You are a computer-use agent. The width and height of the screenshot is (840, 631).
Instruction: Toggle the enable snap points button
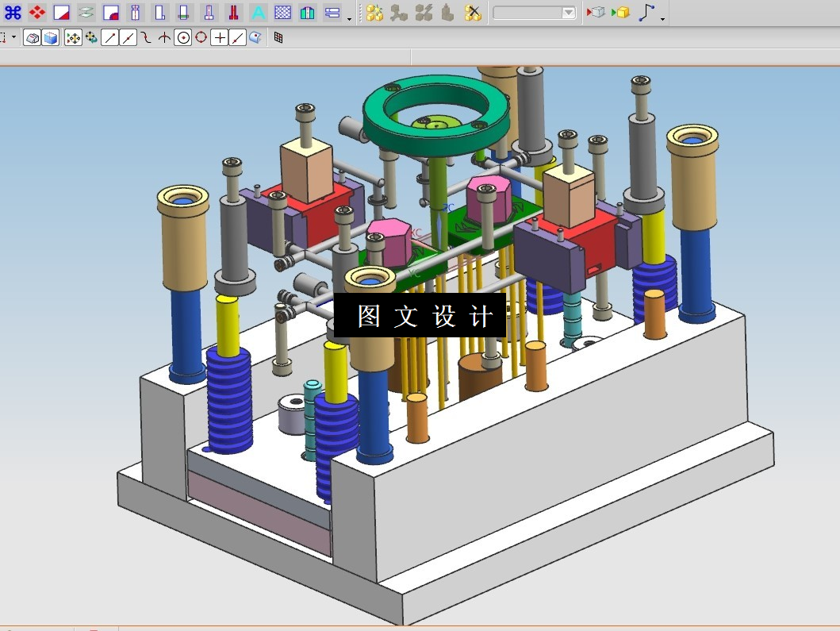tap(74, 37)
